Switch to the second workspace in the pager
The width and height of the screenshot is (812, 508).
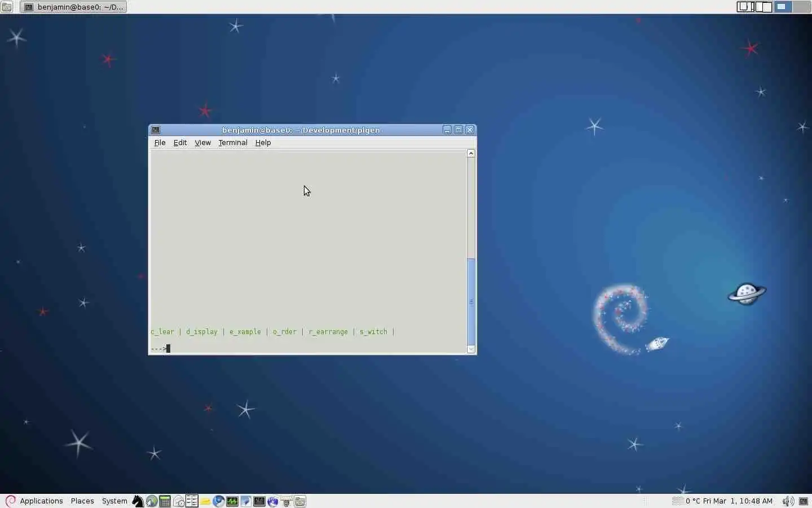point(764,7)
